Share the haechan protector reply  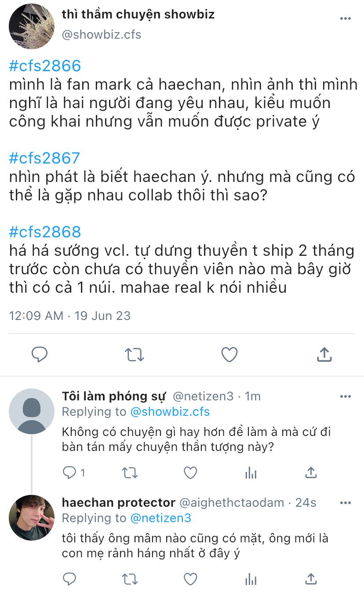click(311, 578)
